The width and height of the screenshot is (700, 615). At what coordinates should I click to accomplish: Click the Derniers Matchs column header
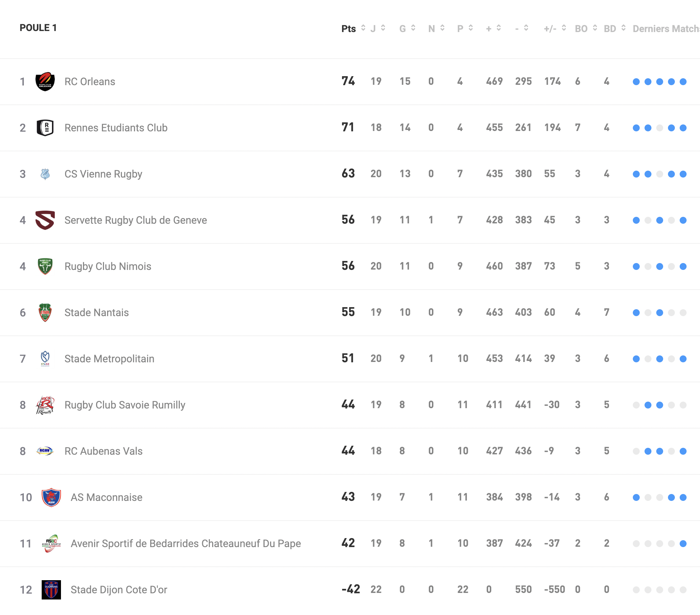tap(666, 29)
